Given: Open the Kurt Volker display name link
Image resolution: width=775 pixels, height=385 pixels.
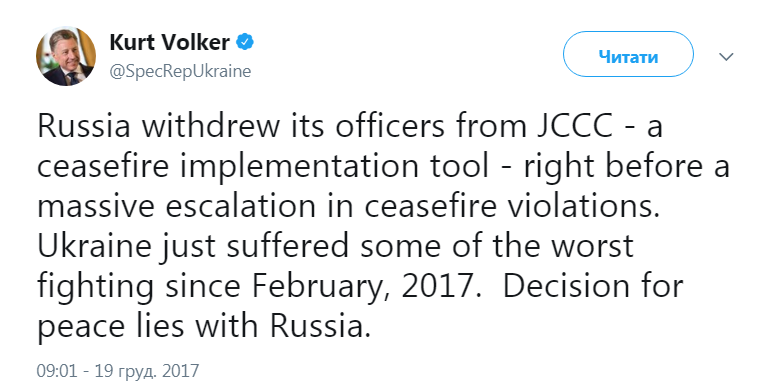Looking at the screenshot, I should (170, 43).
